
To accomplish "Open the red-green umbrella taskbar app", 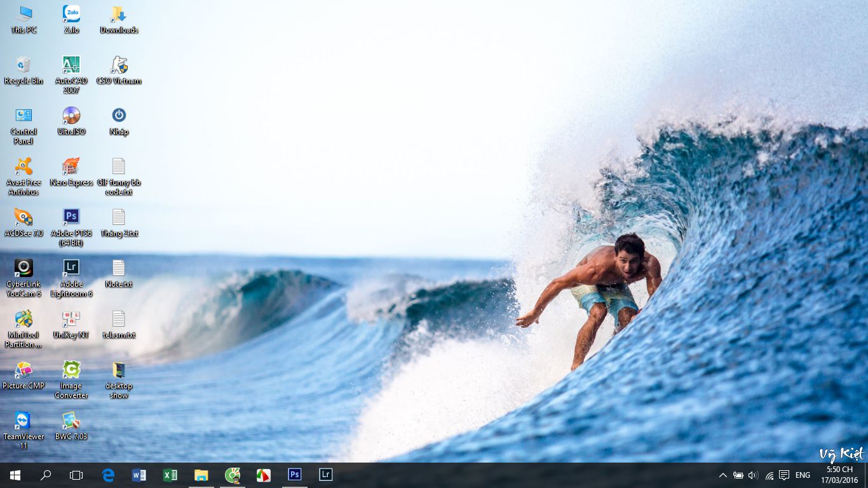I will [x=264, y=475].
